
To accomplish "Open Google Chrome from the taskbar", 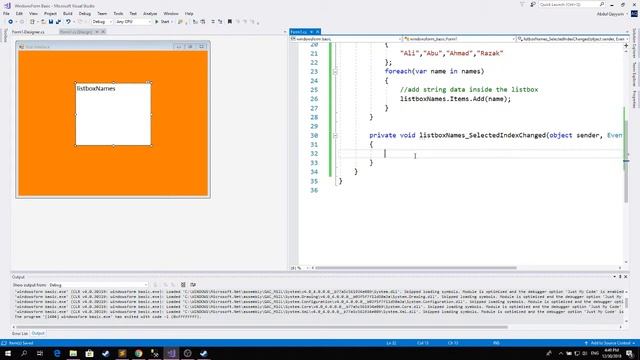I will tap(138, 353).
